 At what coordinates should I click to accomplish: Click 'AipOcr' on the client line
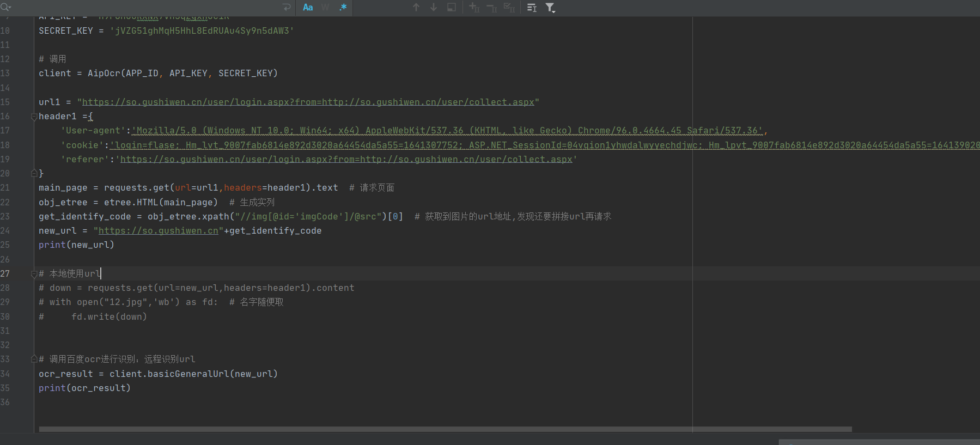coord(104,74)
